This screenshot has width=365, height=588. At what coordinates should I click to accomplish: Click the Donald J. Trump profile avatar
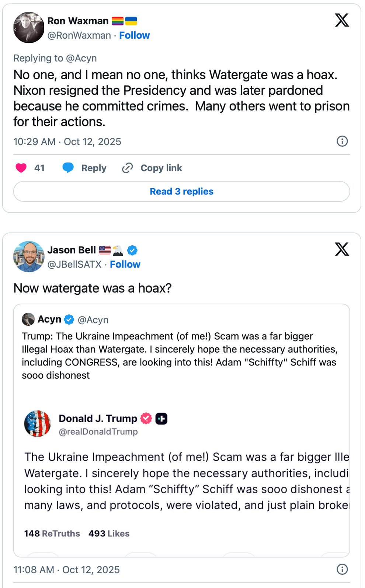38,424
